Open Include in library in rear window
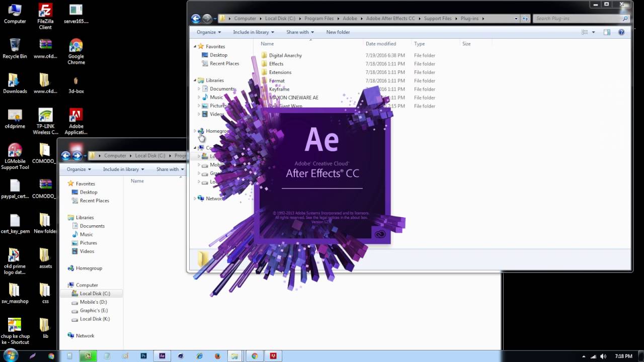Viewport: 644px width, 362px height. [124, 169]
